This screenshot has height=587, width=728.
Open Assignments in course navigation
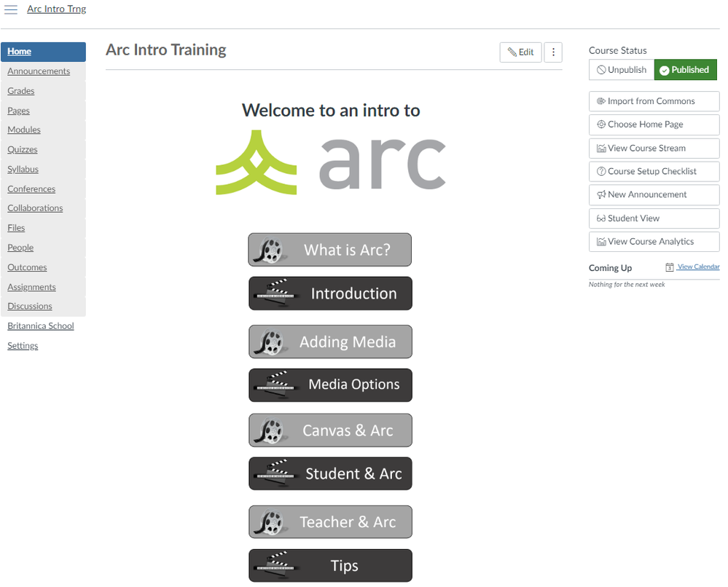click(31, 287)
